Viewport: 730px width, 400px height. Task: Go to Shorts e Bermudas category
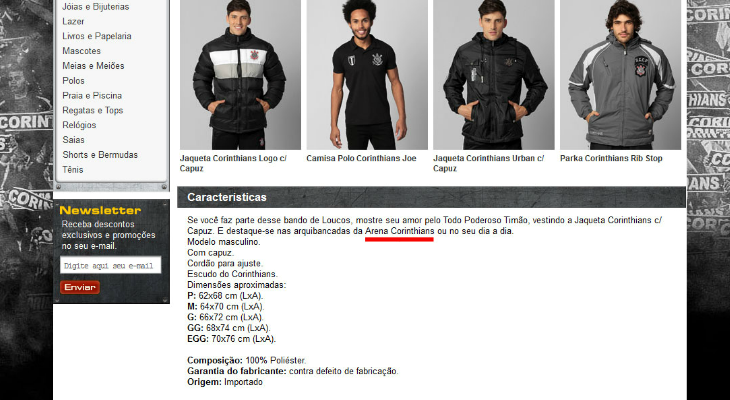coord(100,155)
